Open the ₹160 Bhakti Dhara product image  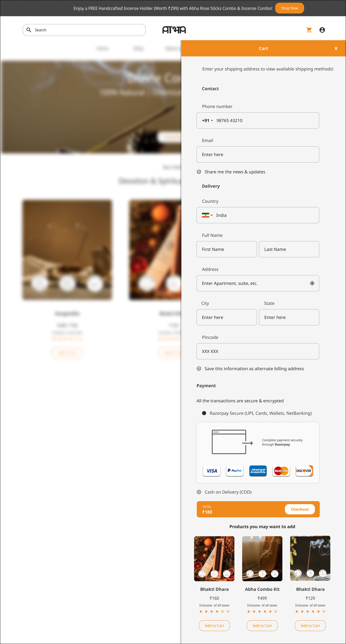(x=214, y=558)
